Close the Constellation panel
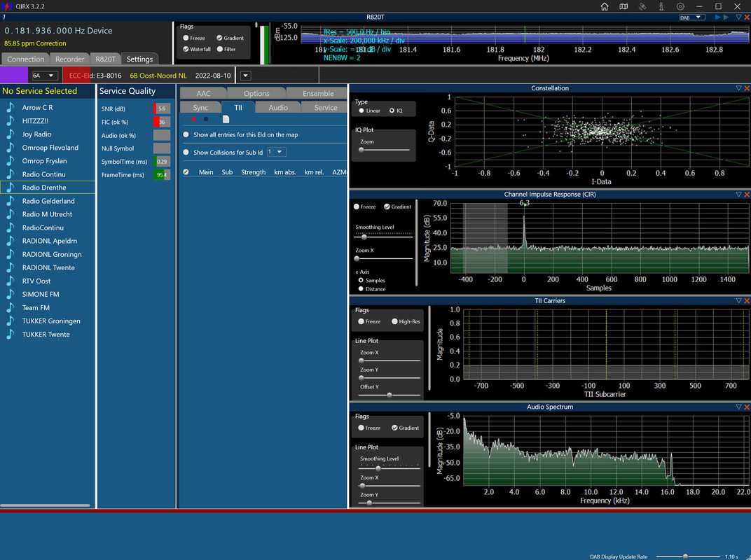Screen dimensions: 751x560 (x=747, y=88)
